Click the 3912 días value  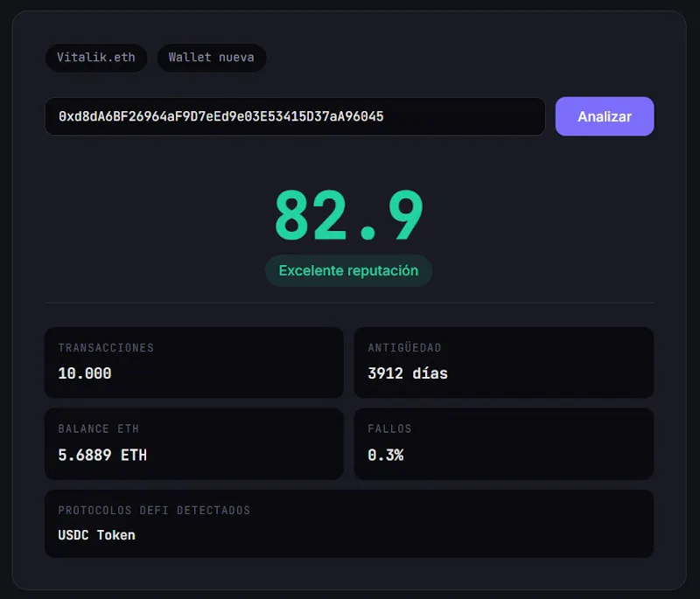(x=408, y=373)
